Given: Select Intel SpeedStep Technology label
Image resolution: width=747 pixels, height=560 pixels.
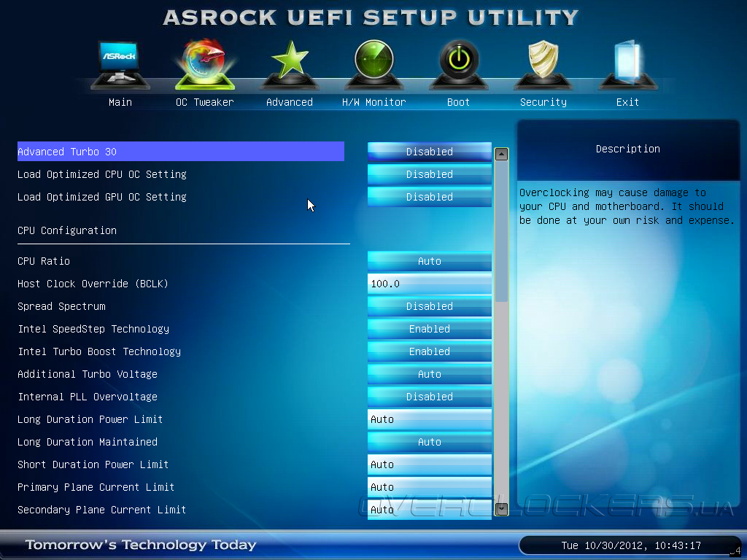Looking at the screenshot, I should [x=93, y=329].
